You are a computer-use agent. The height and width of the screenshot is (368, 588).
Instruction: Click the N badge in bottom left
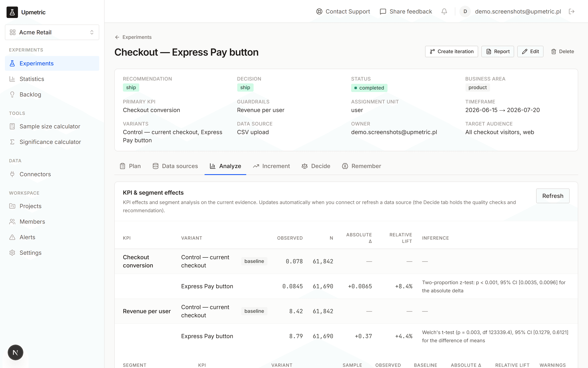(15, 352)
